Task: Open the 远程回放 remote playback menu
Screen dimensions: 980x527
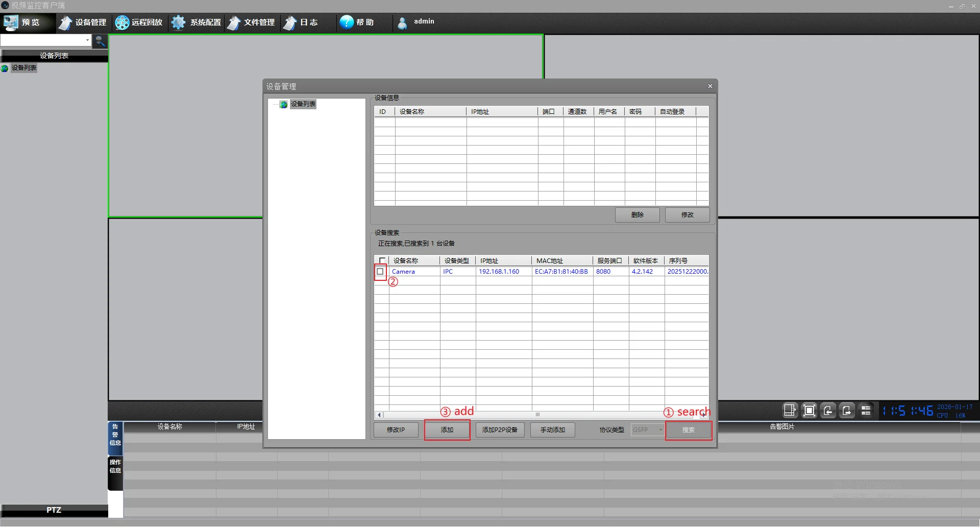Action: 139,22
